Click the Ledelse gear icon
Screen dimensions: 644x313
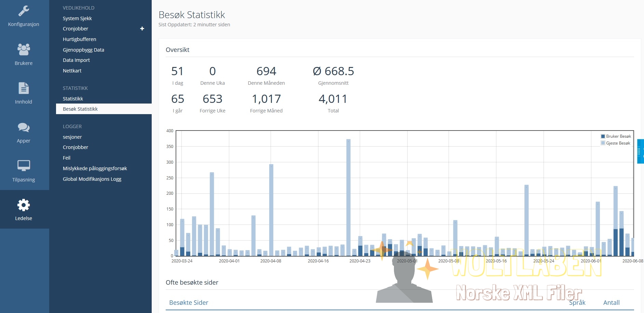(x=24, y=205)
